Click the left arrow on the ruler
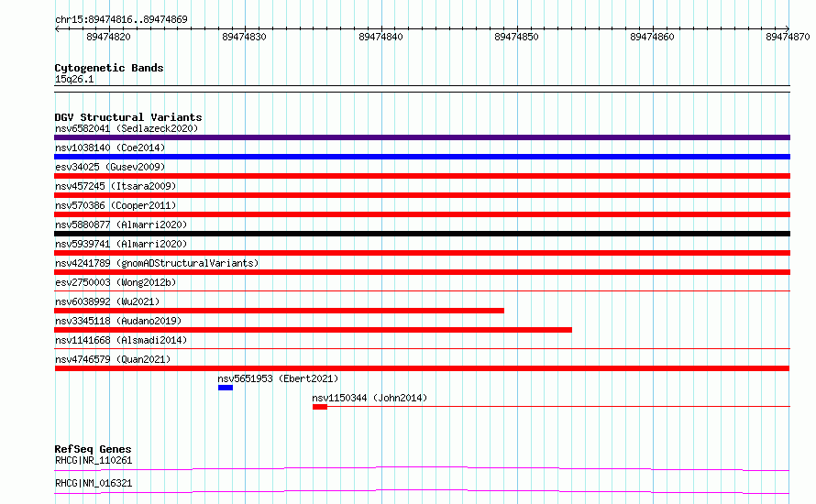 coord(57,28)
